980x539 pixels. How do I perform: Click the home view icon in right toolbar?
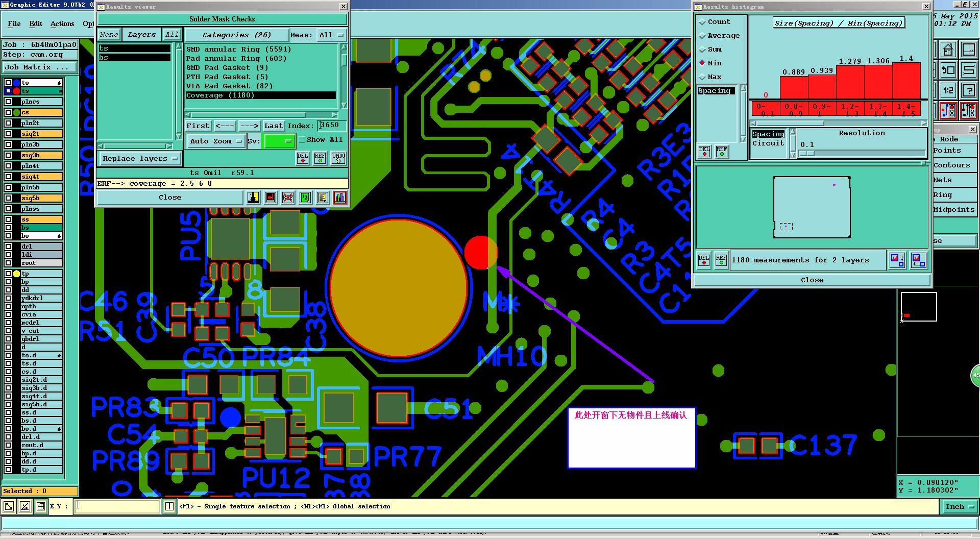tap(948, 50)
